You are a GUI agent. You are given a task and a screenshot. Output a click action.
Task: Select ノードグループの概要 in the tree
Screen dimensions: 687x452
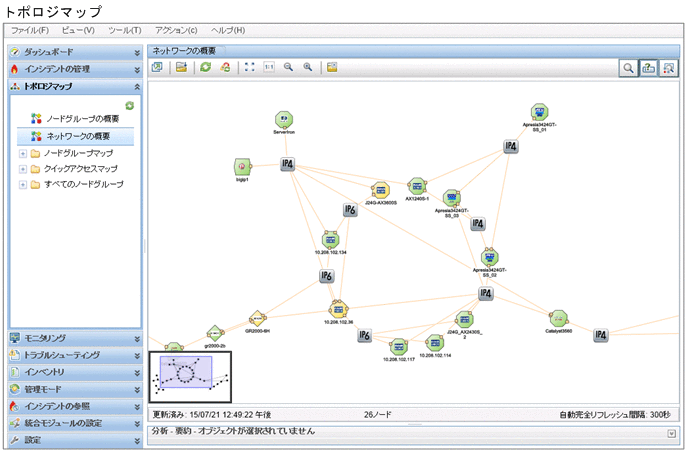tap(82, 119)
